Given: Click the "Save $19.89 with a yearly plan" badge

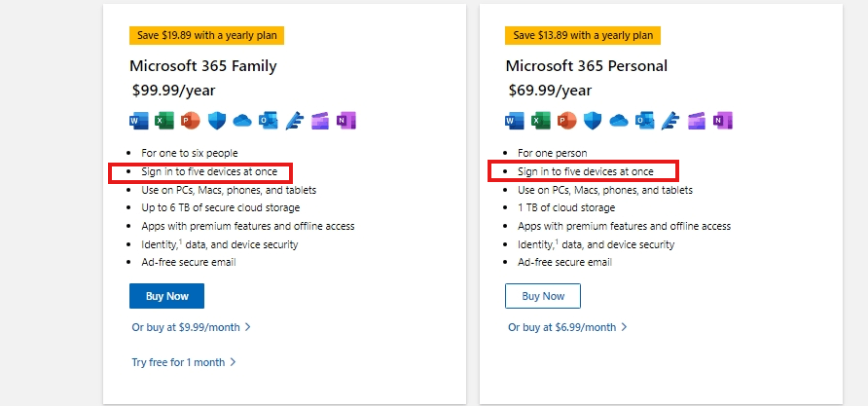Looking at the screenshot, I should click(x=206, y=35).
